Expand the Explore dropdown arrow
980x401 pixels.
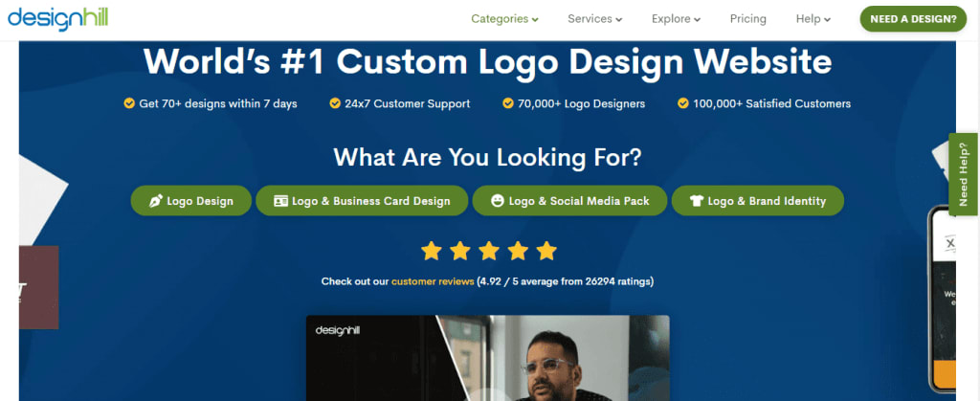697,20
